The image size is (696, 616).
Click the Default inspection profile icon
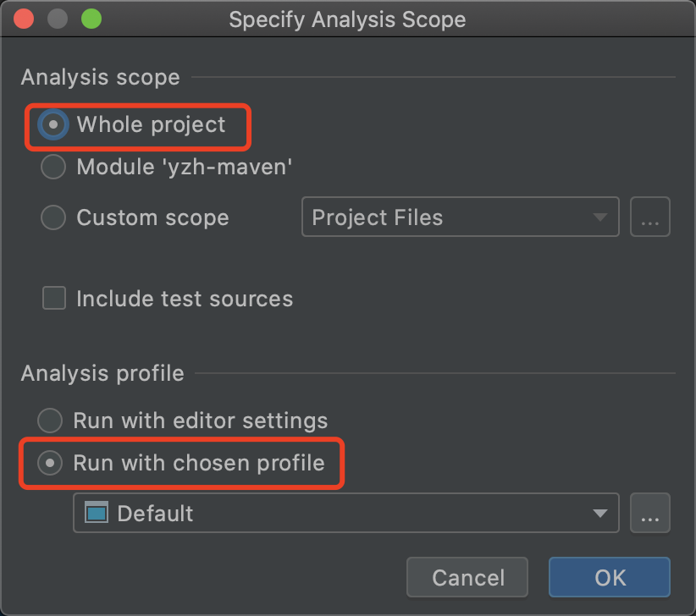97,513
